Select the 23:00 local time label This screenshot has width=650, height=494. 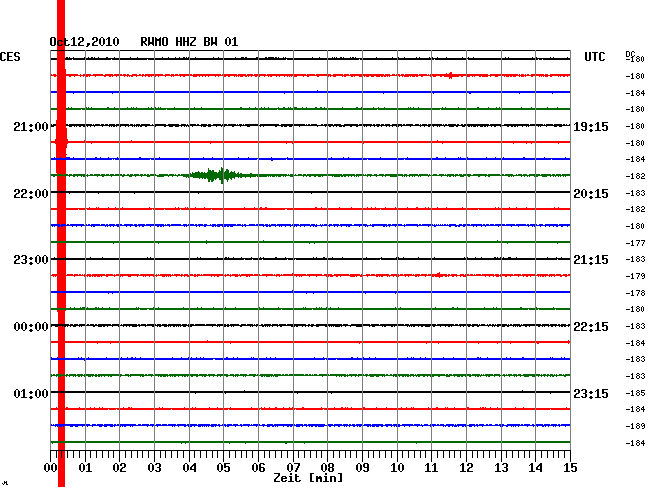31,260
